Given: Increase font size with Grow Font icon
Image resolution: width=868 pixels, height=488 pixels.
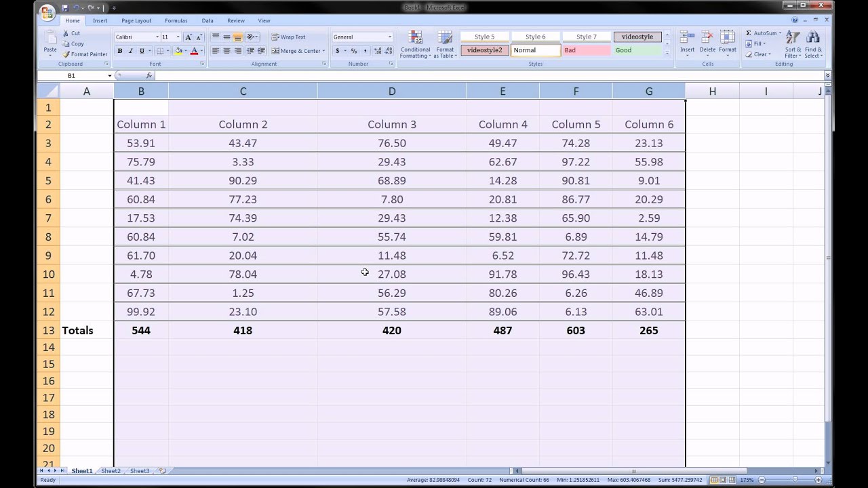Looking at the screenshot, I should (x=189, y=37).
